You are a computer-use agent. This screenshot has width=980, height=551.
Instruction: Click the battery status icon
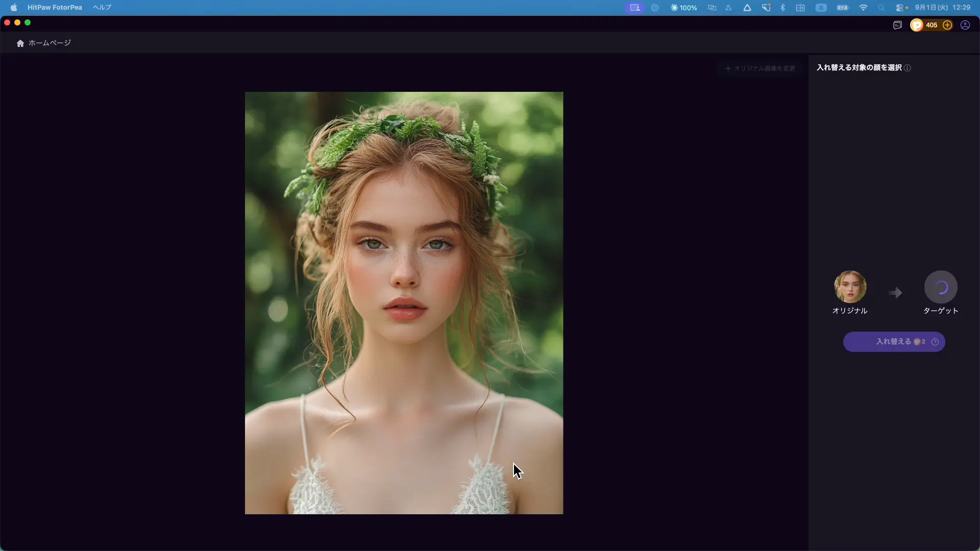tap(843, 8)
